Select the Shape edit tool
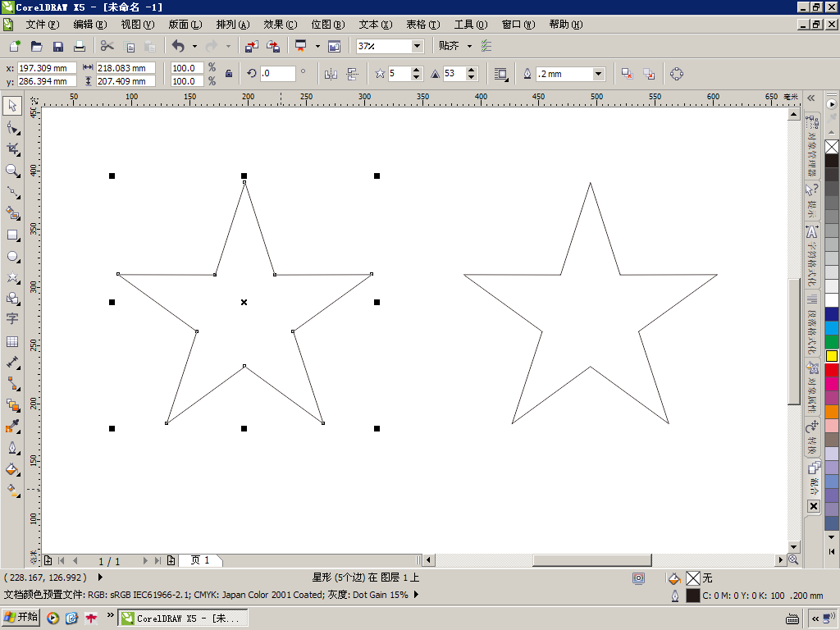840x630 pixels. point(12,127)
